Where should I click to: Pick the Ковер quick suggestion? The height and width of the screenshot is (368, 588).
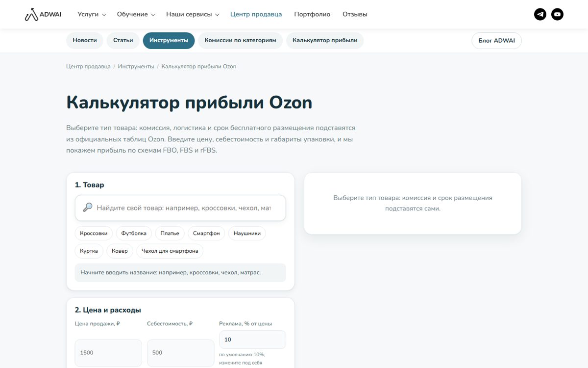(120, 251)
